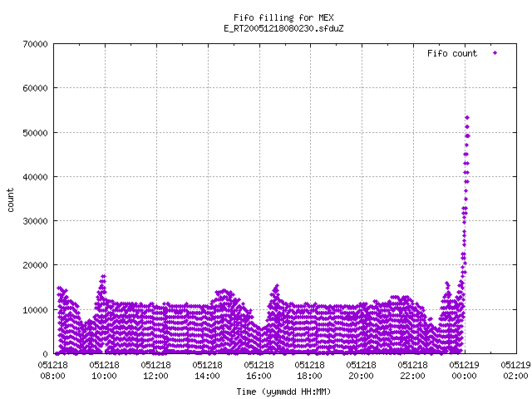Select the subtitle "E_RT20051218080230.sfduZ"

pyautogui.click(x=283, y=28)
